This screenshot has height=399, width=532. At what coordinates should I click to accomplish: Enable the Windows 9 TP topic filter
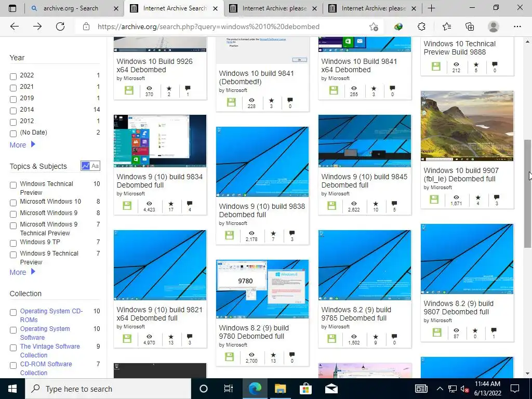point(13,243)
